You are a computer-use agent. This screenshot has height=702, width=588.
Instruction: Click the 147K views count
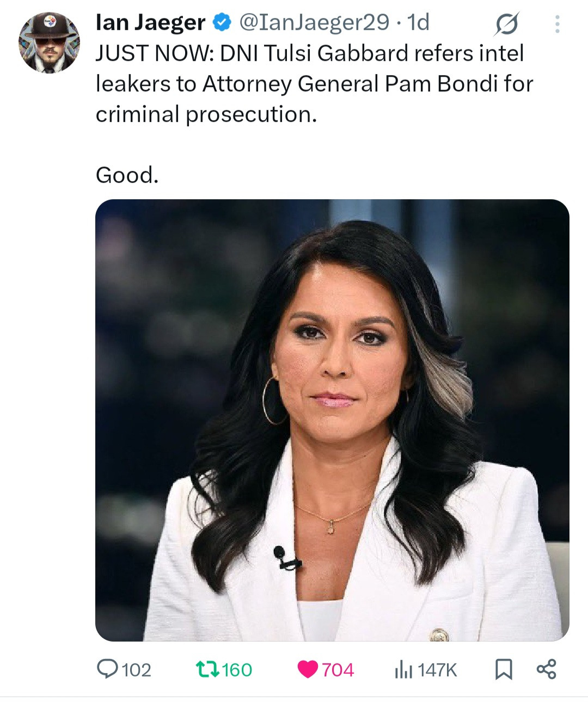click(437, 669)
